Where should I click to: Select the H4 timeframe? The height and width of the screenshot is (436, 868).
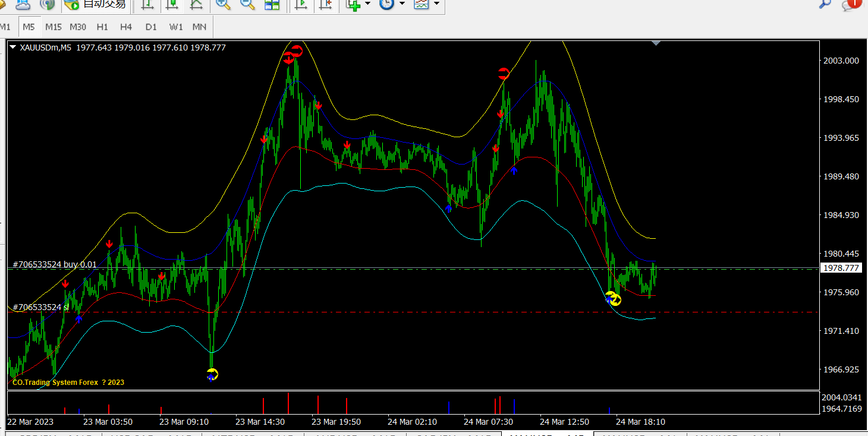pos(126,27)
